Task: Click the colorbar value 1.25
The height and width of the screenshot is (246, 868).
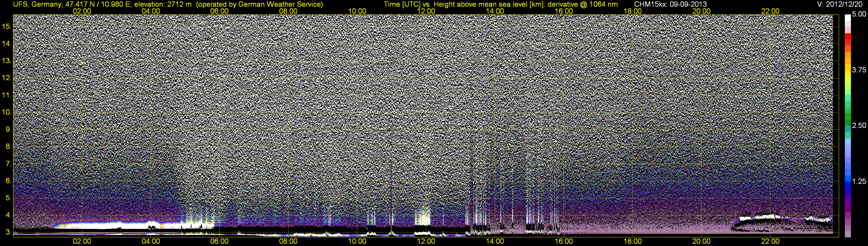Action: click(x=859, y=181)
